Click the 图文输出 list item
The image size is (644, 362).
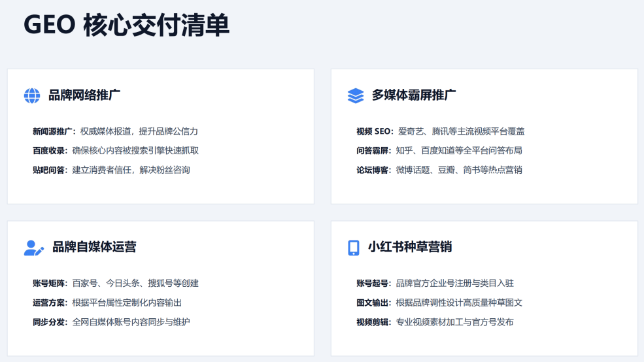[439, 303]
